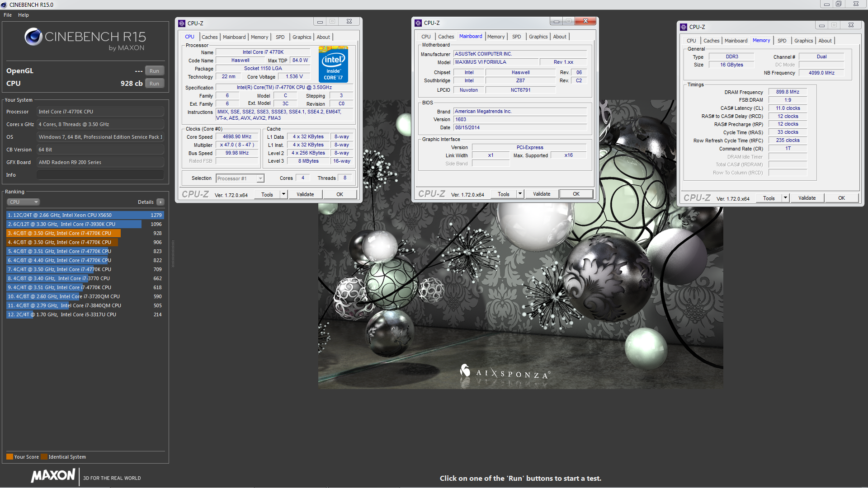Screen dimensions: 868x488
Task: Click the MAXON logo at bottom
Action: (53, 475)
